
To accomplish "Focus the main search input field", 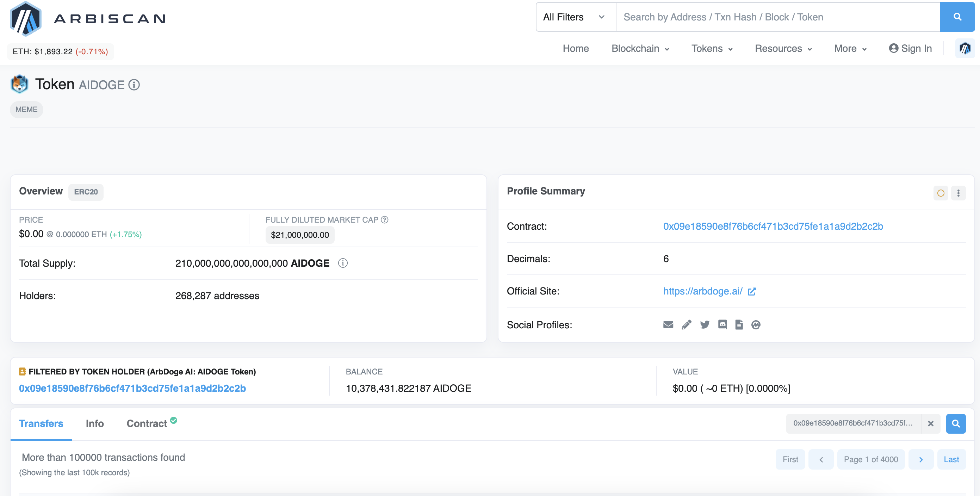I will 777,17.
